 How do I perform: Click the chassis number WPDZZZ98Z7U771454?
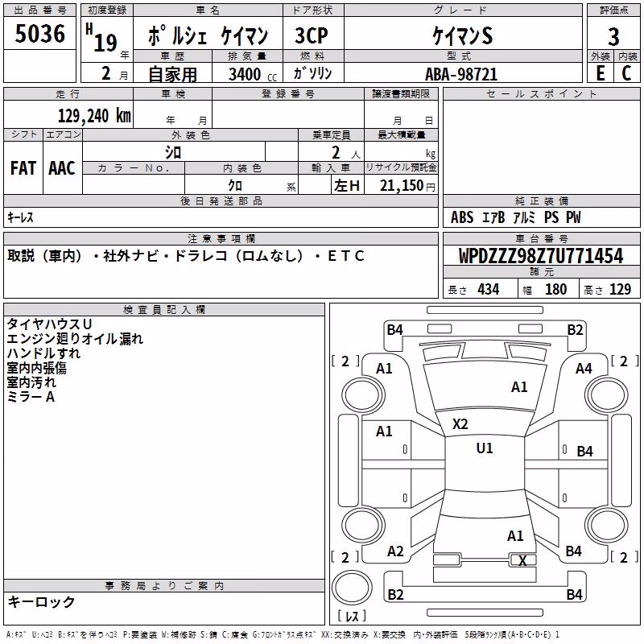pos(540,256)
